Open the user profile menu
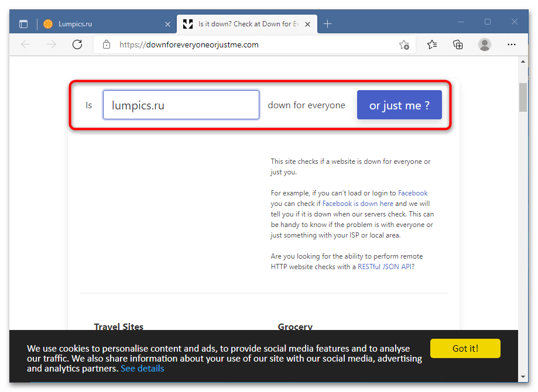This screenshot has height=392, width=538. pyautogui.click(x=485, y=44)
